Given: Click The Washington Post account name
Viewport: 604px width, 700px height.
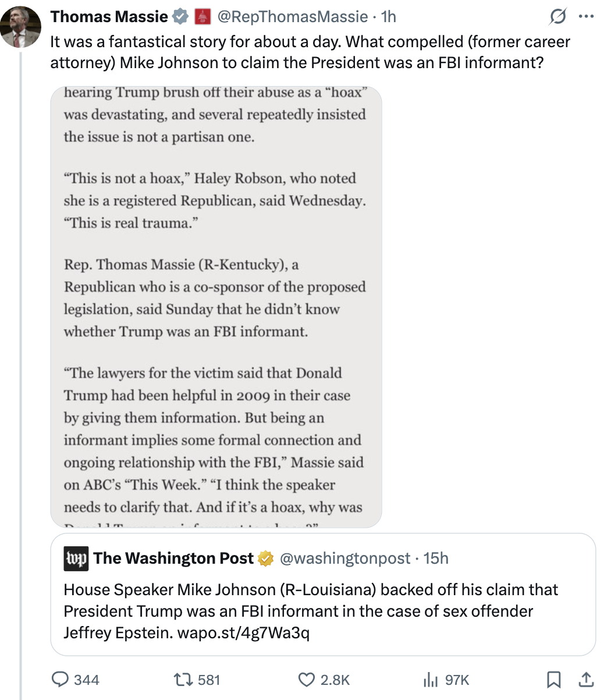Looking at the screenshot, I should pyautogui.click(x=174, y=558).
